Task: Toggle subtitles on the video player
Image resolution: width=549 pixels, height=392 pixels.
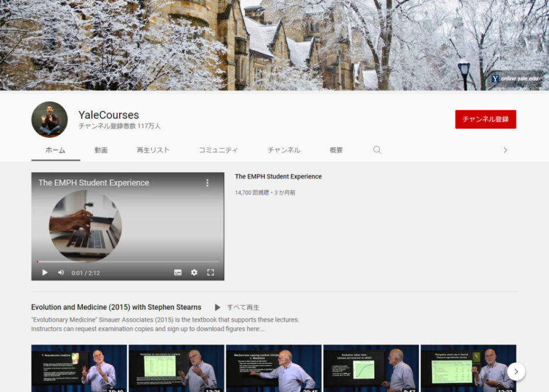Action: click(x=178, y=273)
